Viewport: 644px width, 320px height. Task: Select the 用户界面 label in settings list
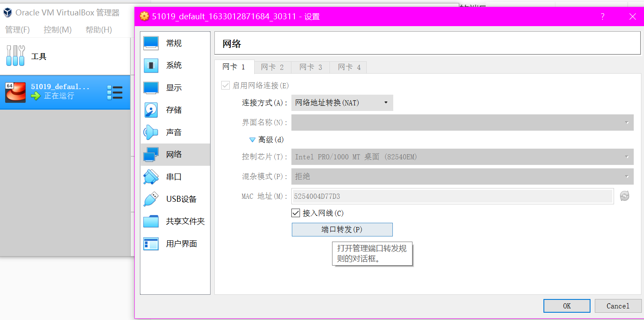click(181, 244)
